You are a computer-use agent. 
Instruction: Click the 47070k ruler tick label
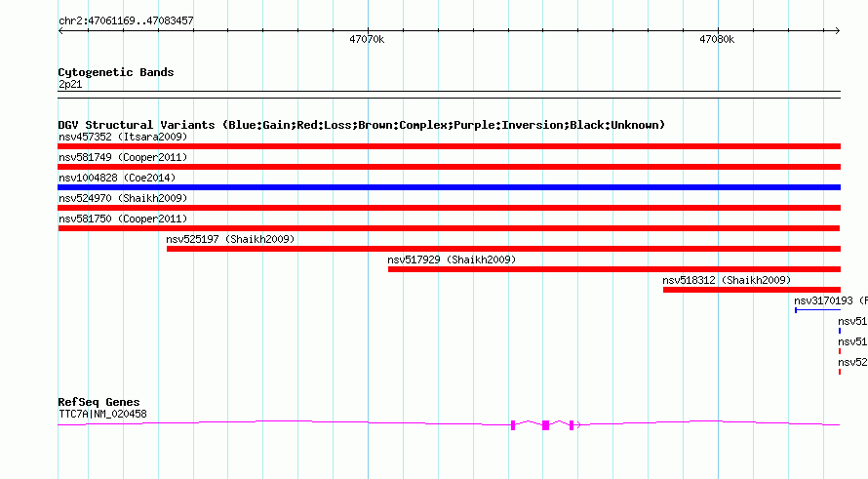(367, 39)
